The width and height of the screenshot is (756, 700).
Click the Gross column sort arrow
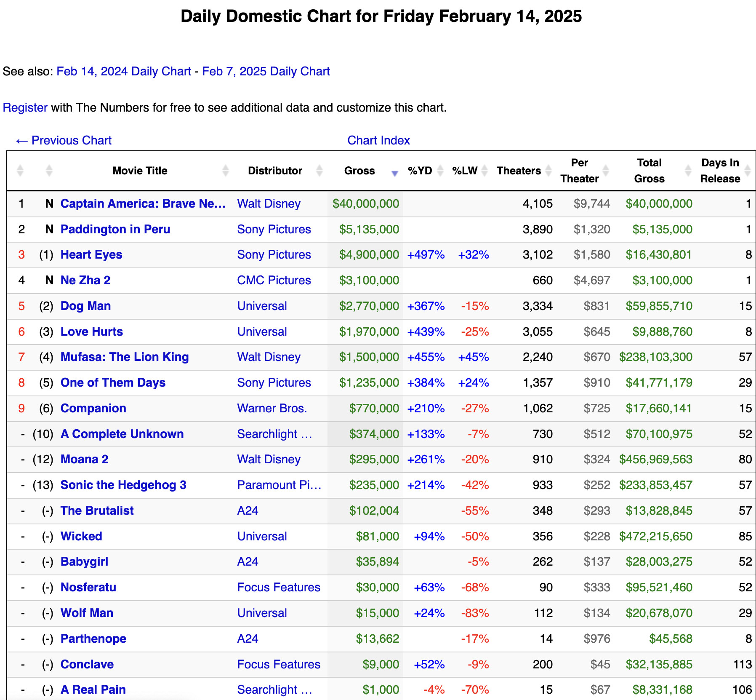pos(395,173)
